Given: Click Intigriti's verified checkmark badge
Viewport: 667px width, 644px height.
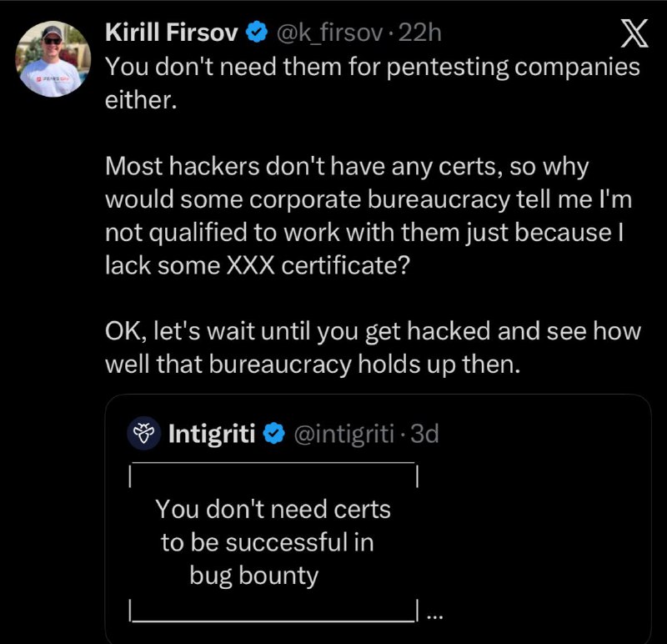Looking at the screenshot, I should tap(273, 434).
